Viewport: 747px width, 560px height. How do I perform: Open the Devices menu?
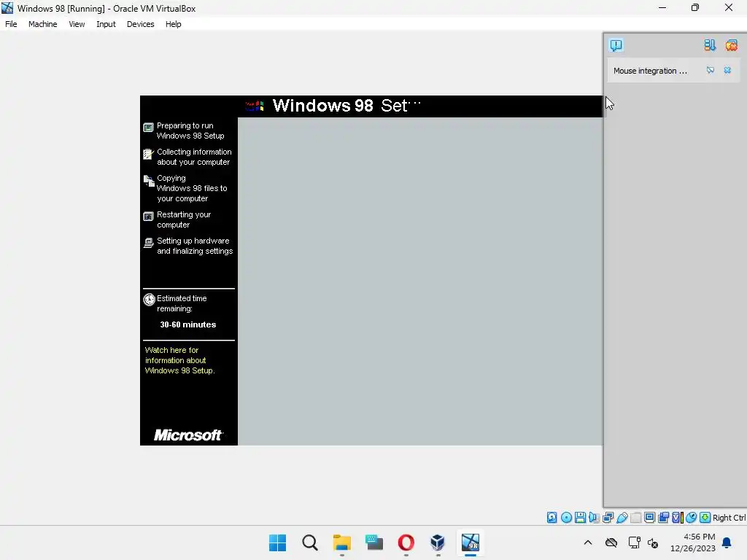141,24
